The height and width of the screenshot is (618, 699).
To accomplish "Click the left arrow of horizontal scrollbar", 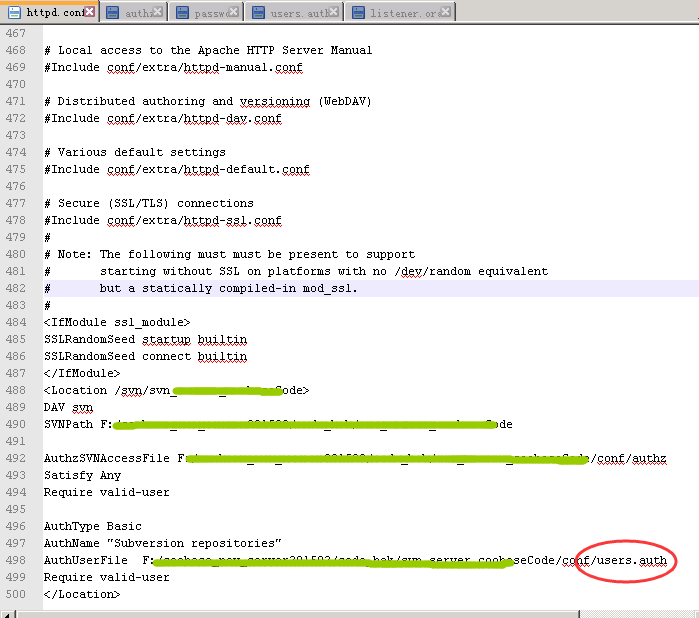I will 8,614.
